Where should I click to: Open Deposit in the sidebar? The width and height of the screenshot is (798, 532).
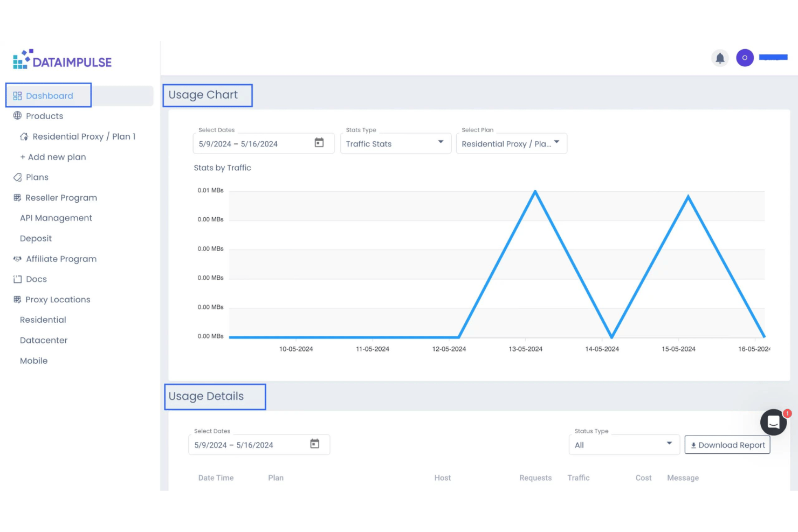click(36, 238)
